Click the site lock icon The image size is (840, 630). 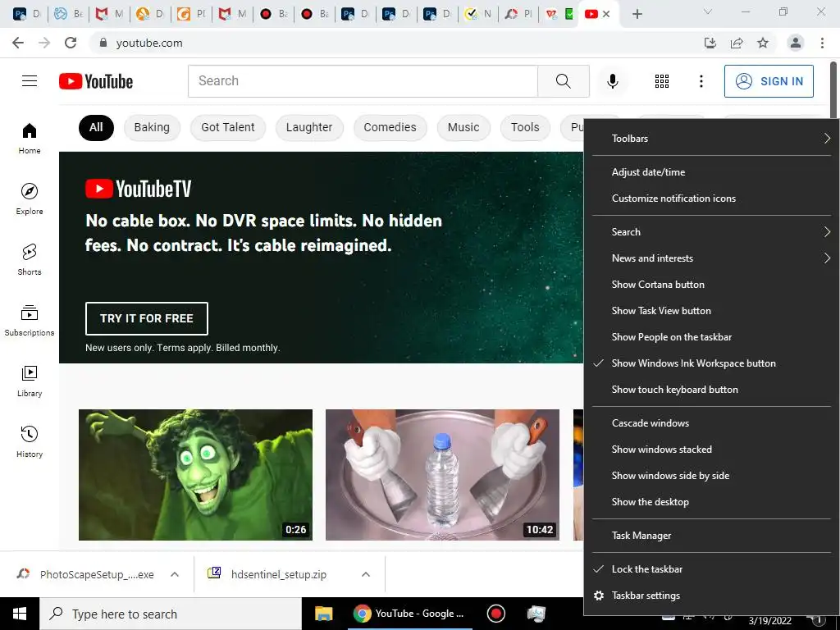pyautogui.click(x=103, y=43)
